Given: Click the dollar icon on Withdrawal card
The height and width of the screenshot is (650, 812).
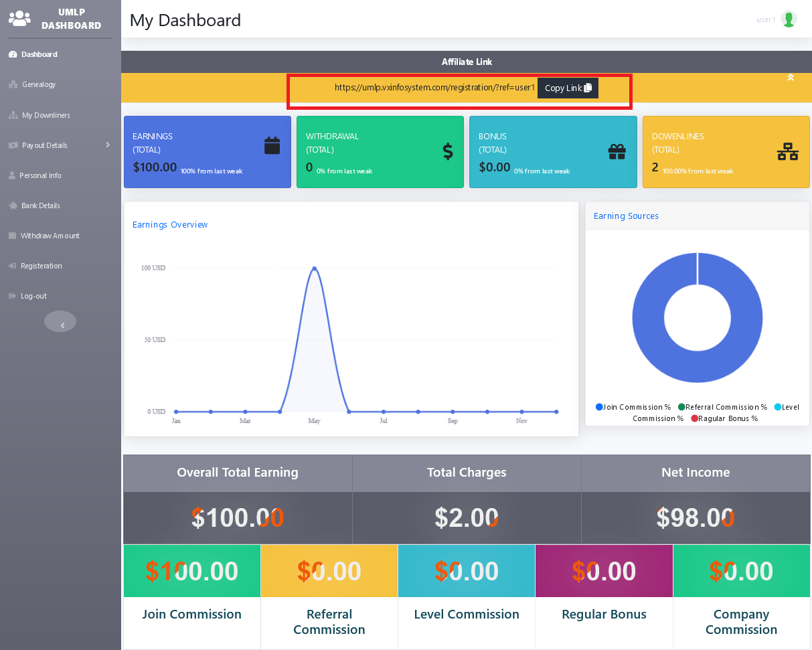Looking at the screenshot, I should pyautogui.click(x=448, y=151).
